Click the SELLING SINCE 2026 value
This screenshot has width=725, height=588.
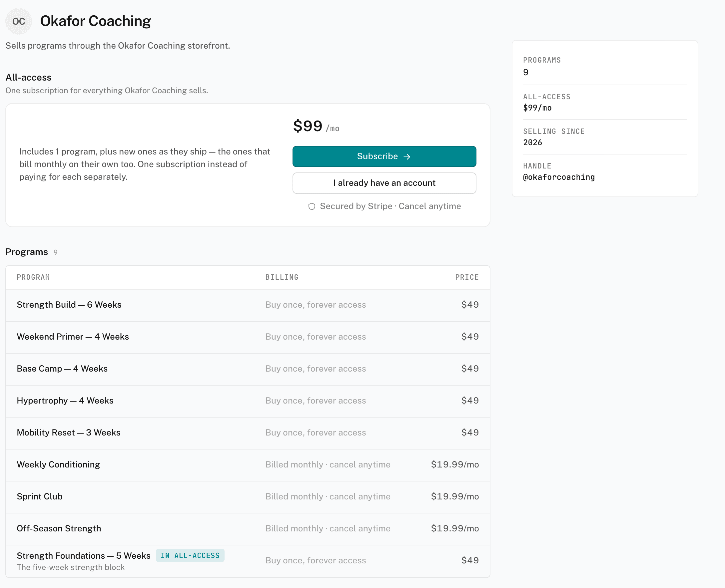click(532, 143)
